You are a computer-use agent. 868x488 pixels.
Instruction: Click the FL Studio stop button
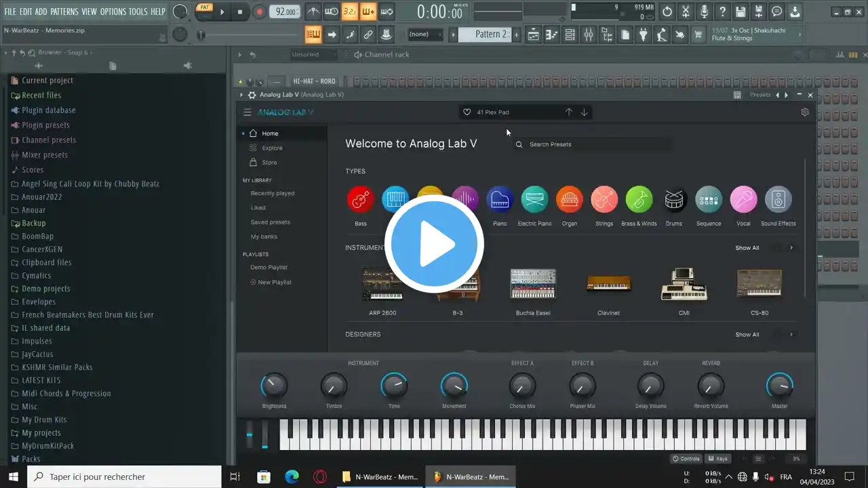point(240,12)
